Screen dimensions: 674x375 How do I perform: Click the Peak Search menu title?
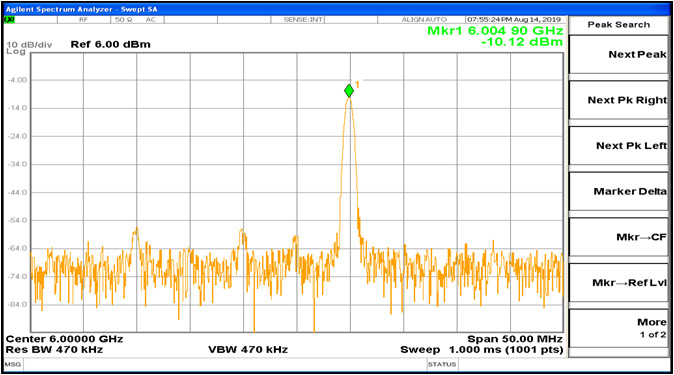coord(619,25)
